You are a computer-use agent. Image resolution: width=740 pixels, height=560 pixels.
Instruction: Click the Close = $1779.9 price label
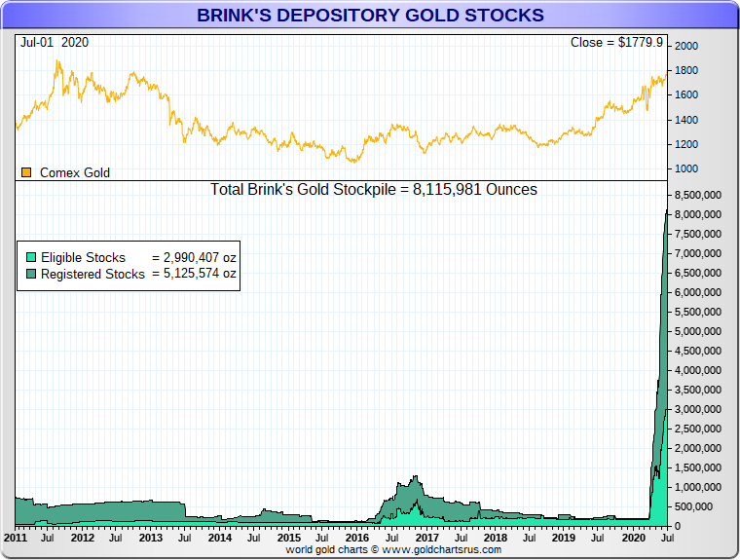(x=616, y=43)
